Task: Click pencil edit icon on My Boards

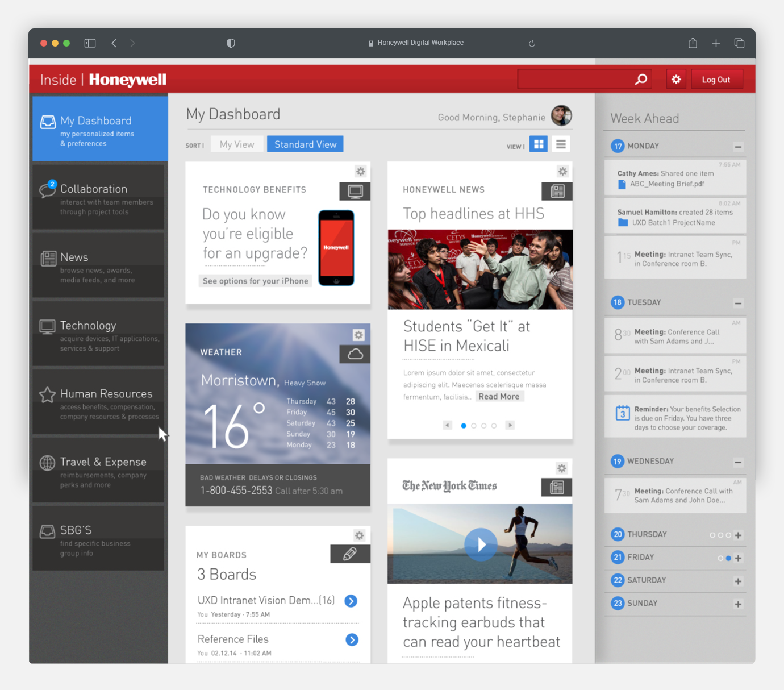Action: (350, 554)
